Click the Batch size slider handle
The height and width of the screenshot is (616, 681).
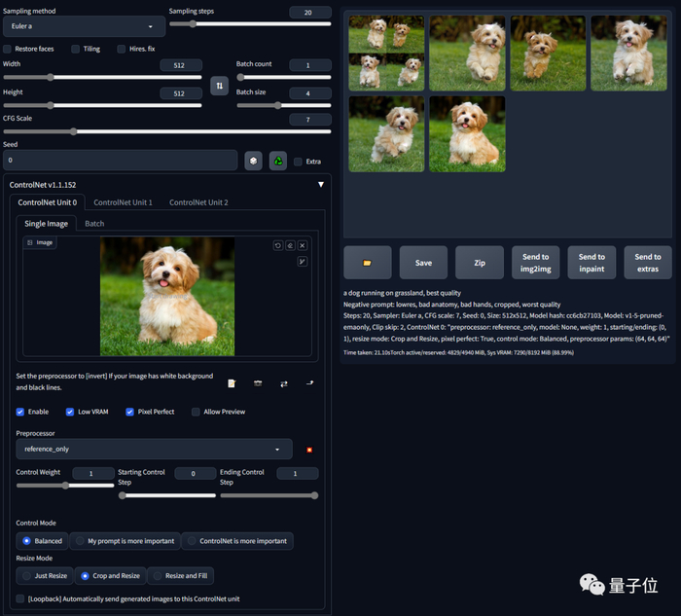click(278, 105)
